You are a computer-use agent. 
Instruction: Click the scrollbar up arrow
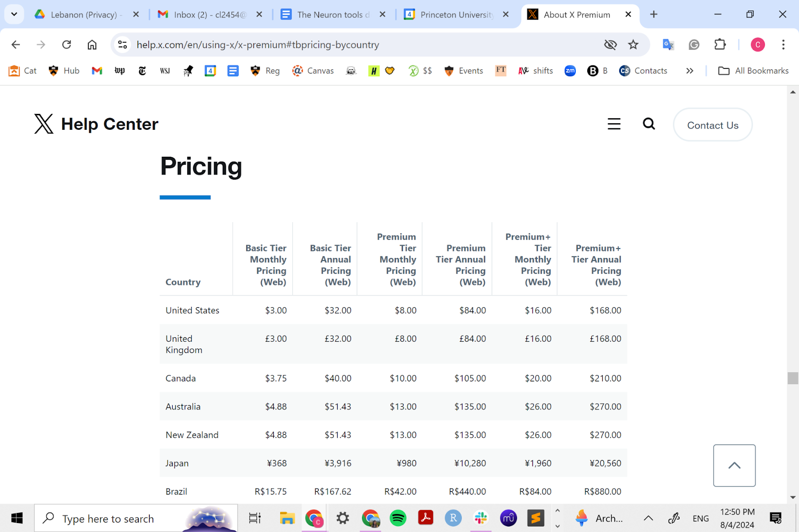793,92
